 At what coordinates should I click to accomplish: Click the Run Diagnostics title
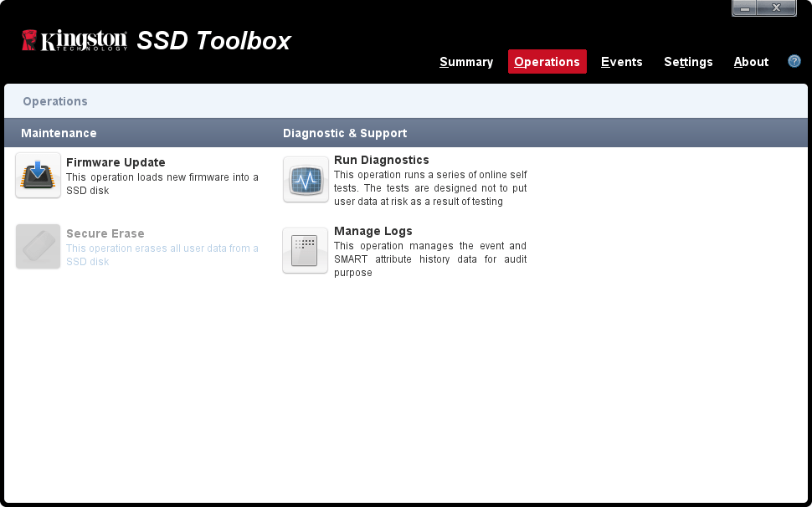click(381, 160)
